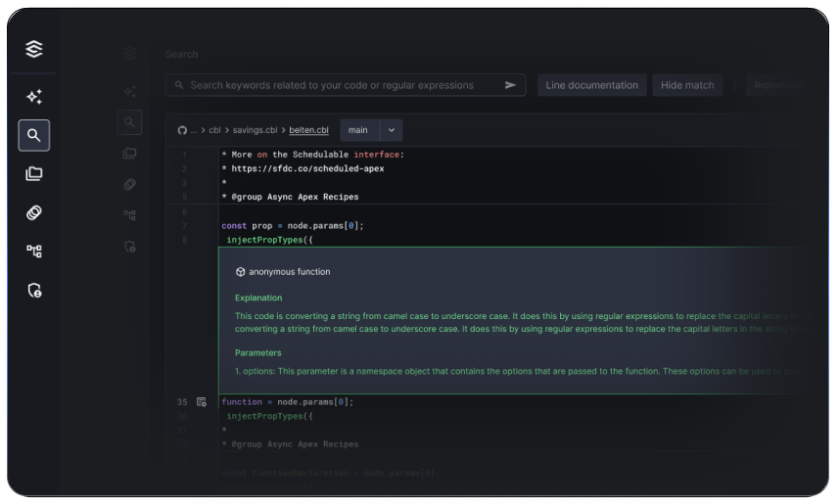Click the dimmed rings icon in inner sidebar
This screenshot has width=839, height=504.
(x=129, y=185)
